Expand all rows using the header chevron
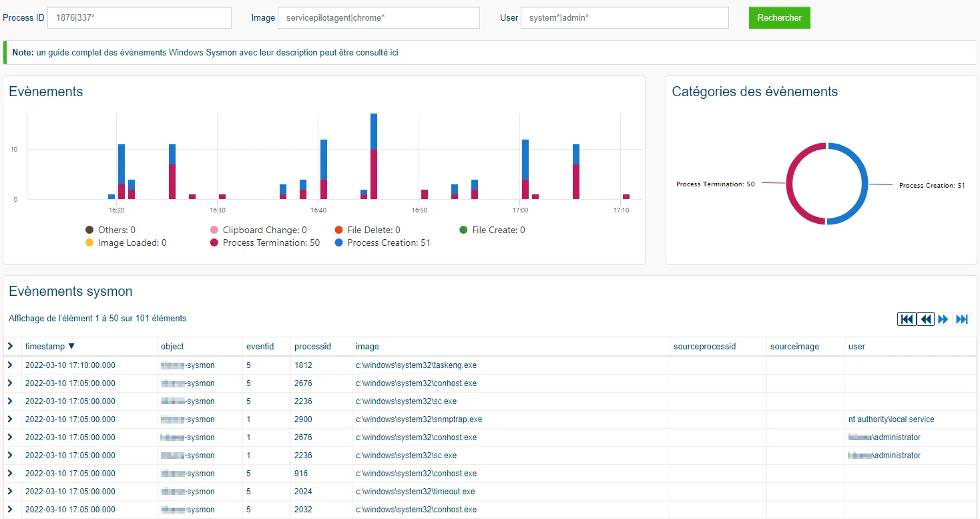The image size is (980, 519). click(x=11, y=346)
